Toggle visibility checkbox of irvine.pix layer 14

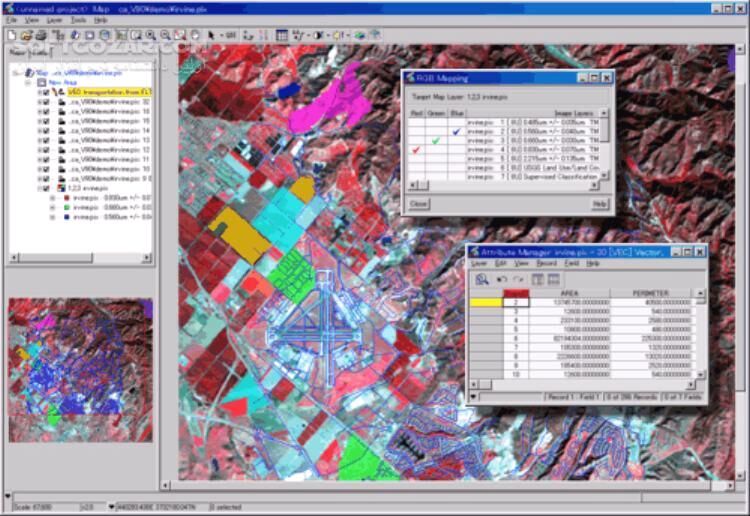[x=46, y=131]
